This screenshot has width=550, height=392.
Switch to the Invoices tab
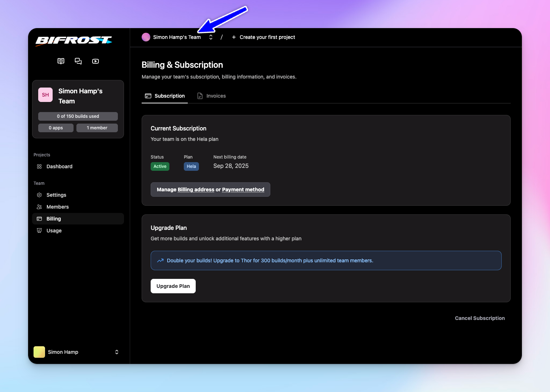click(212, 96)
